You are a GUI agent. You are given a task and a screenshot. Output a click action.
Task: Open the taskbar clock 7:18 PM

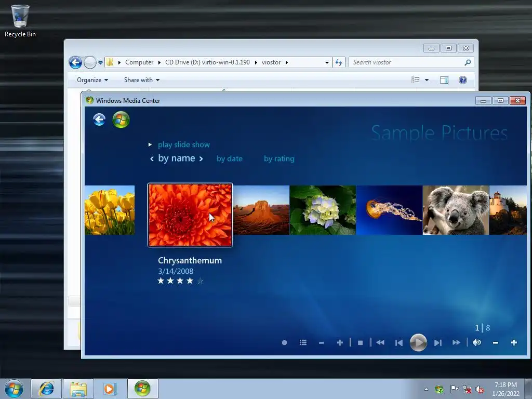point(506,389)
